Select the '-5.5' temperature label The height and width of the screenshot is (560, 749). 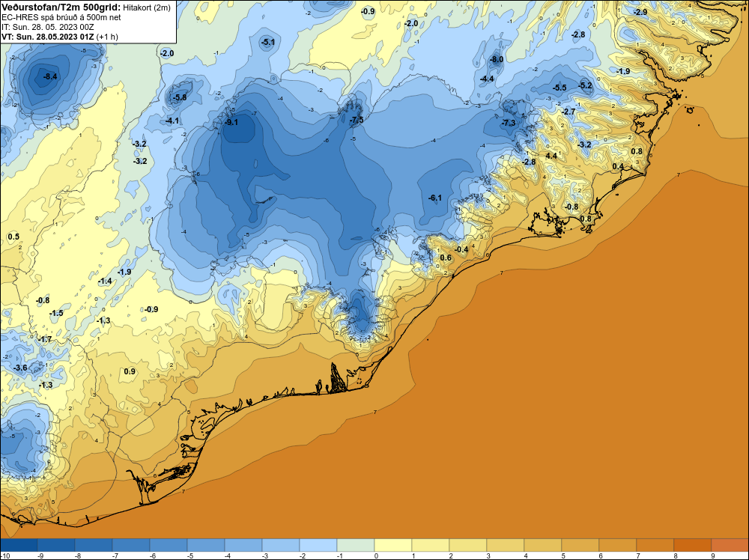pos(560,88)
